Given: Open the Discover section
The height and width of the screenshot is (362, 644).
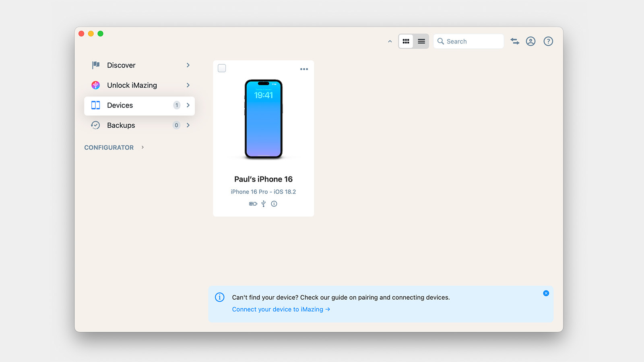Looking at the screenshot, I should [139, 65].
